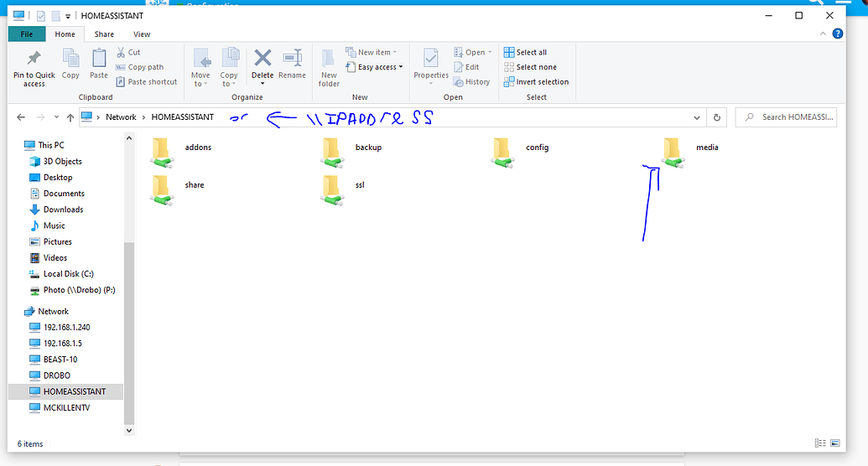868x466 pixels.
Task: Click Select none
Action: tap(530, 67)
